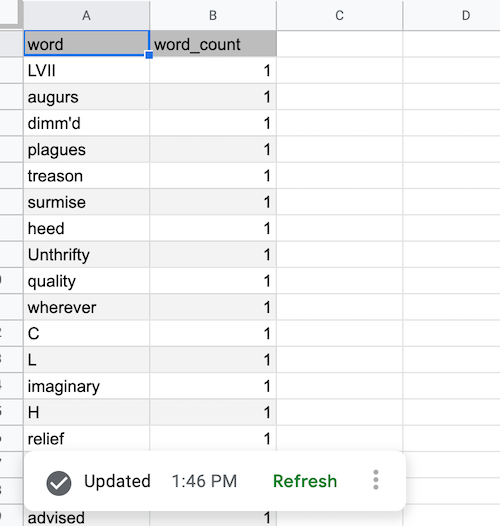Screen dimensions: 500x526
Task: Click the green Refresh link
Action: tap(305, 481)
